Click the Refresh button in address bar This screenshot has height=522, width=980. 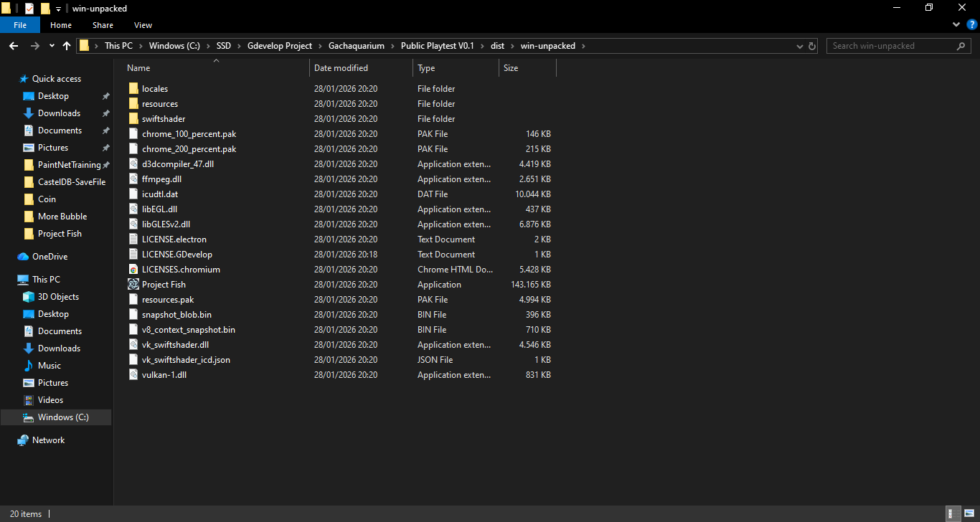[812, 46]
